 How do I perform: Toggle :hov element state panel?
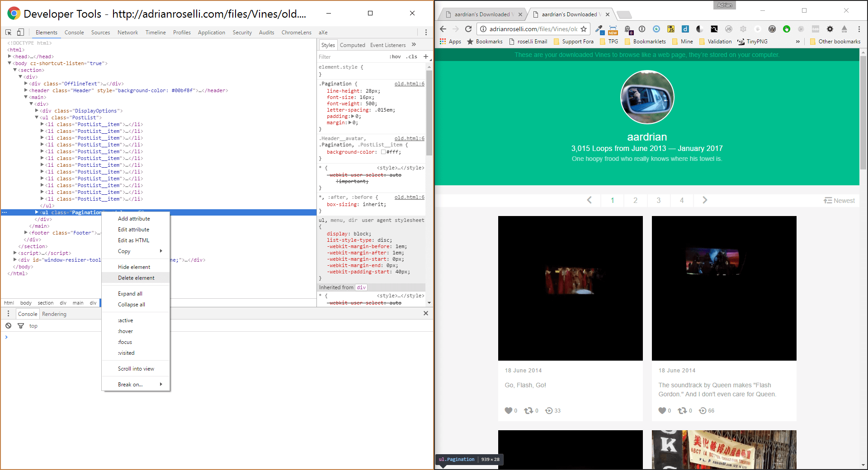pyautogui.click(x=395, y=56)
